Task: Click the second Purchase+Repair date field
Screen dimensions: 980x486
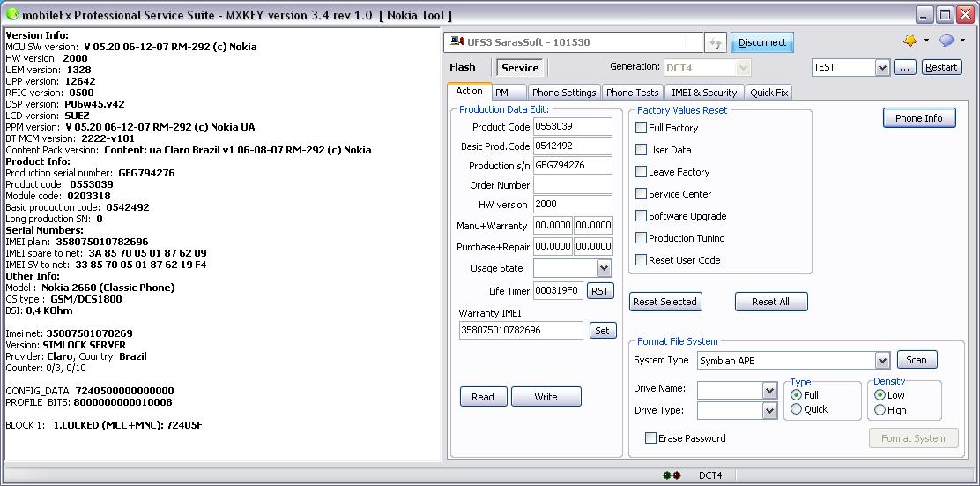Action: (593, 246)
